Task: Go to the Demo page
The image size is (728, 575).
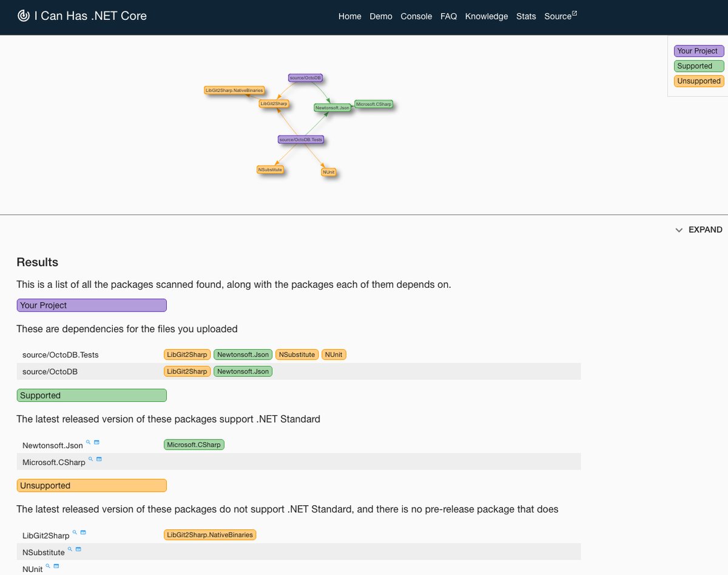Action: [x=381, y=16]
